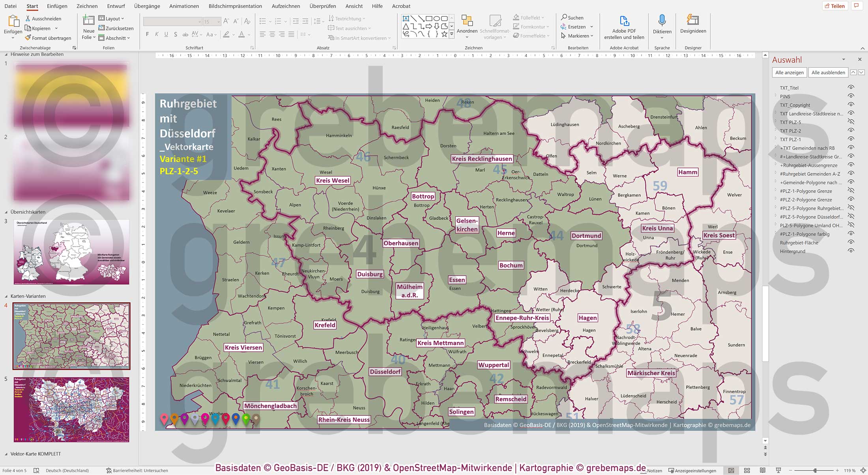Click the Ausschneiden scissors icon
Screen dimensions: 868x475
[28, 18]
